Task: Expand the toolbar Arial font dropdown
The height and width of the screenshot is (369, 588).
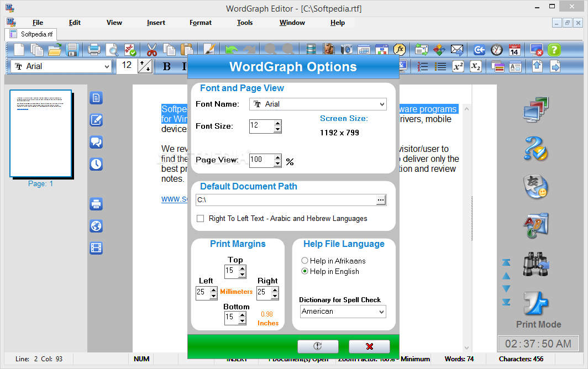Action: click(107, 67)
